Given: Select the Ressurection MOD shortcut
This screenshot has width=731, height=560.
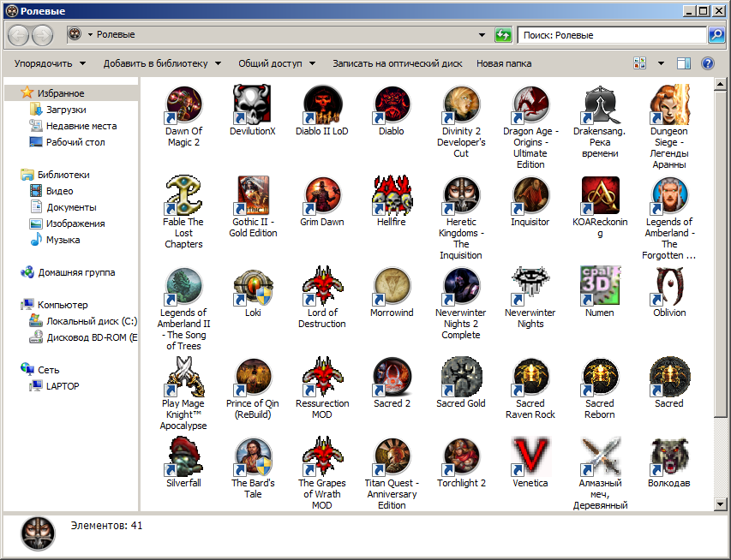Looking at the screenshot, I should click(x=322, y=377).
